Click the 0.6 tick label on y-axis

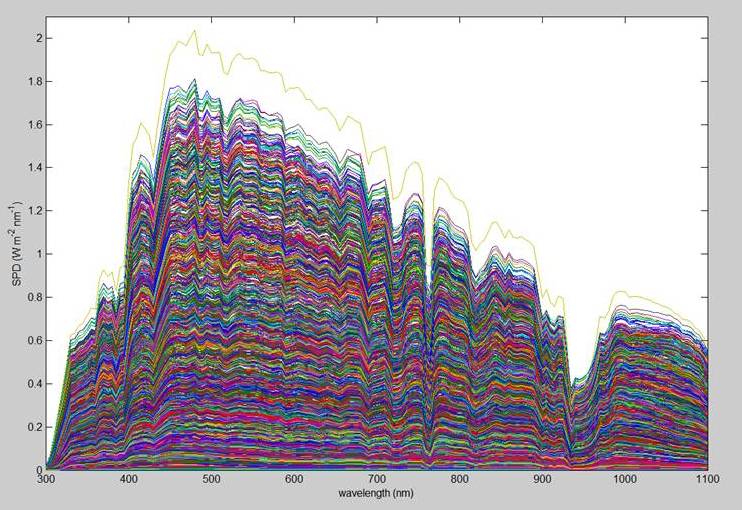coord(33,341)
